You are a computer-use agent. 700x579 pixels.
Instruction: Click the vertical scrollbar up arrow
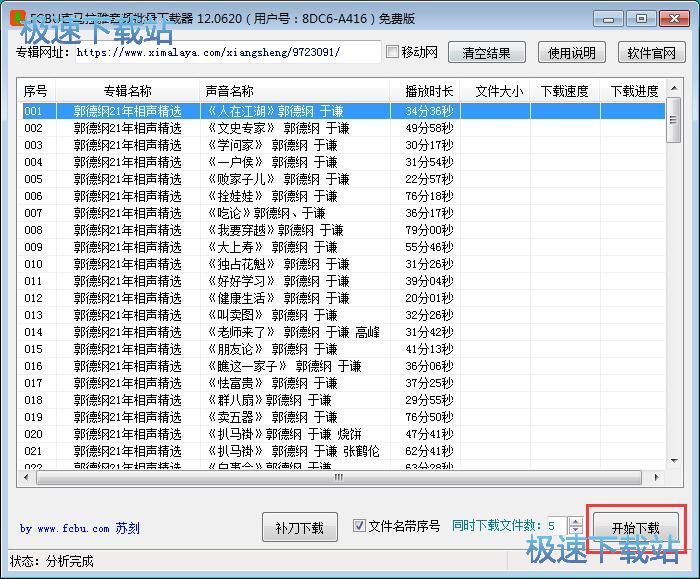(674, 88)
